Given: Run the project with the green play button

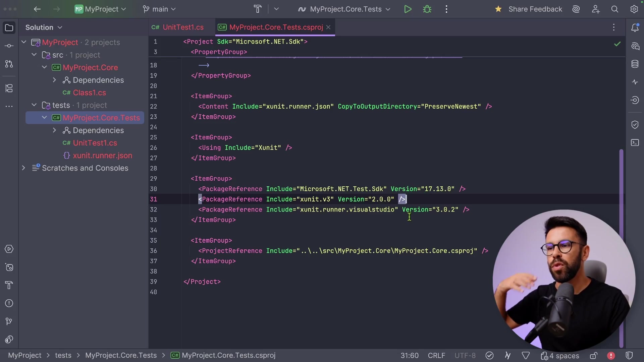Looking at the screenshot, I should (x=408, y=9).
